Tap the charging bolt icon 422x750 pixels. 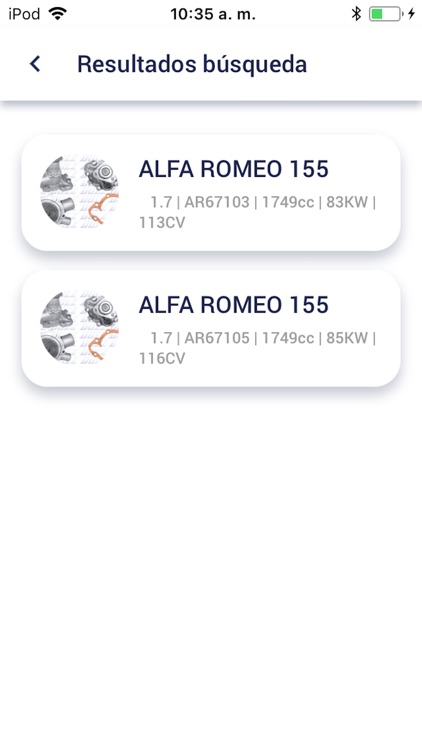[x=411, y=14]
